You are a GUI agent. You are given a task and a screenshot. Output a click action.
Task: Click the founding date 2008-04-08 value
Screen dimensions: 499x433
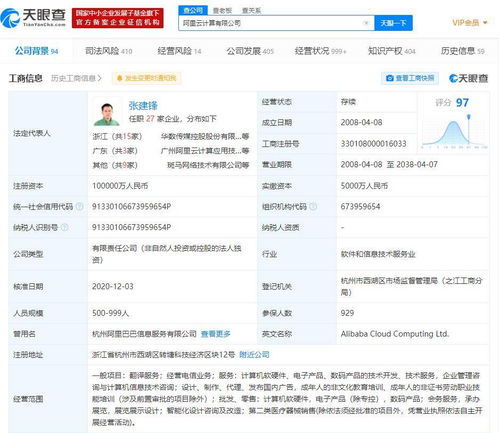pyautogui.click(x=361, y=122)
